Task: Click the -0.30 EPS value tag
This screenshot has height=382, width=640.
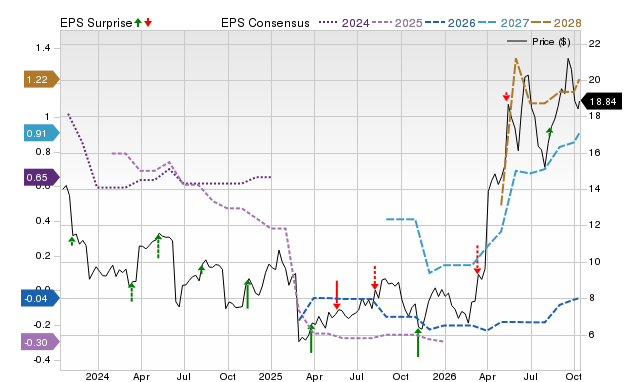Action: coord(40,342)
